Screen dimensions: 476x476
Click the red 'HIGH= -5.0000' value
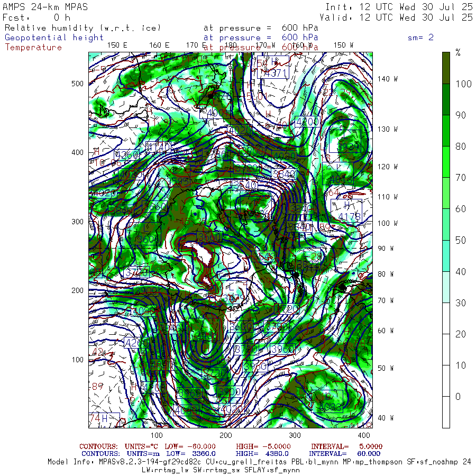pyautogui.click(x=263, y=446)
